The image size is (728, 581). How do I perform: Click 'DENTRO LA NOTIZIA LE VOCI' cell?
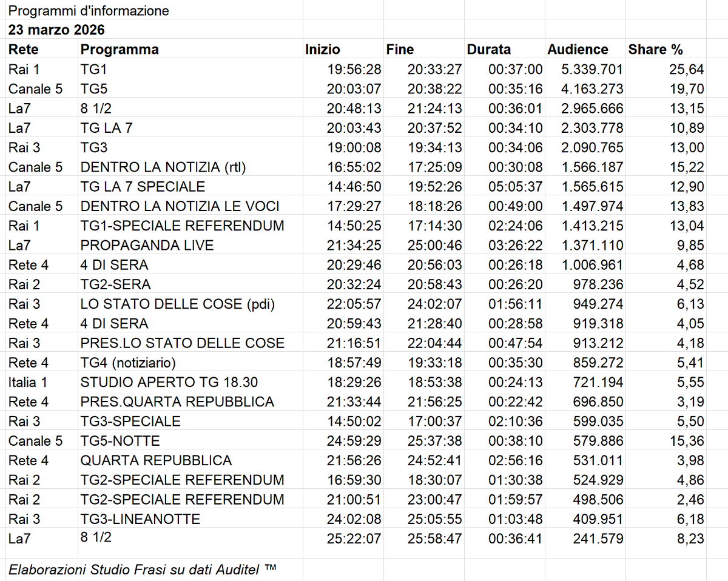[180, 206]
